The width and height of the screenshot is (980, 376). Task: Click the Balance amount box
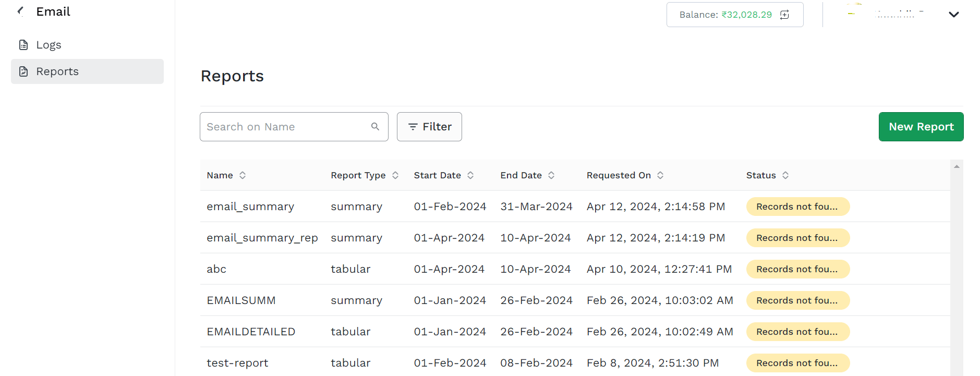click(735, 15)
